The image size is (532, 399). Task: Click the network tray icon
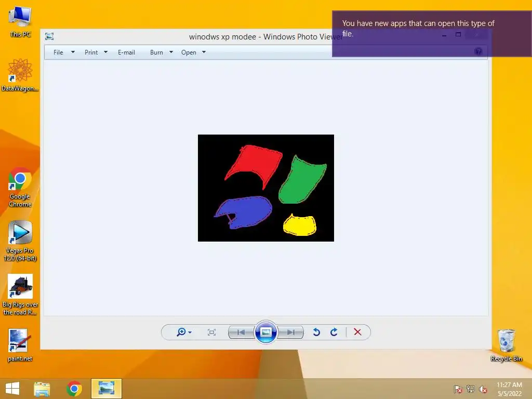click(x=471, y=389)
